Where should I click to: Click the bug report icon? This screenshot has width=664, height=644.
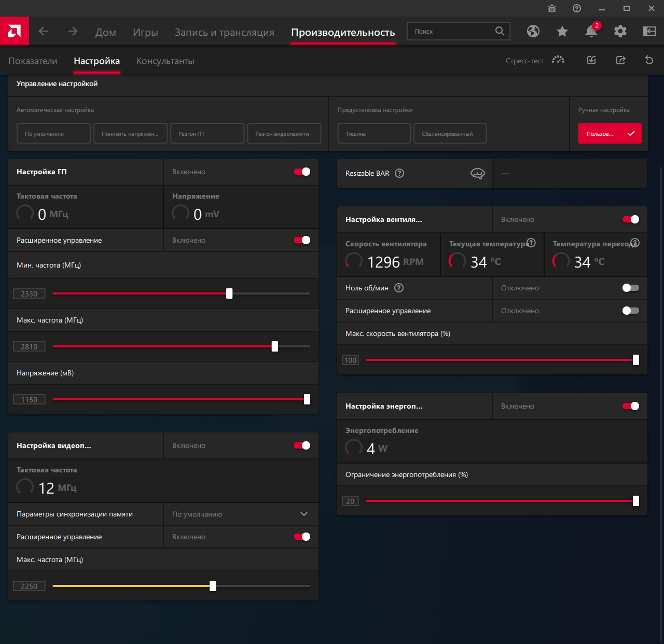[x=552, y=8]
